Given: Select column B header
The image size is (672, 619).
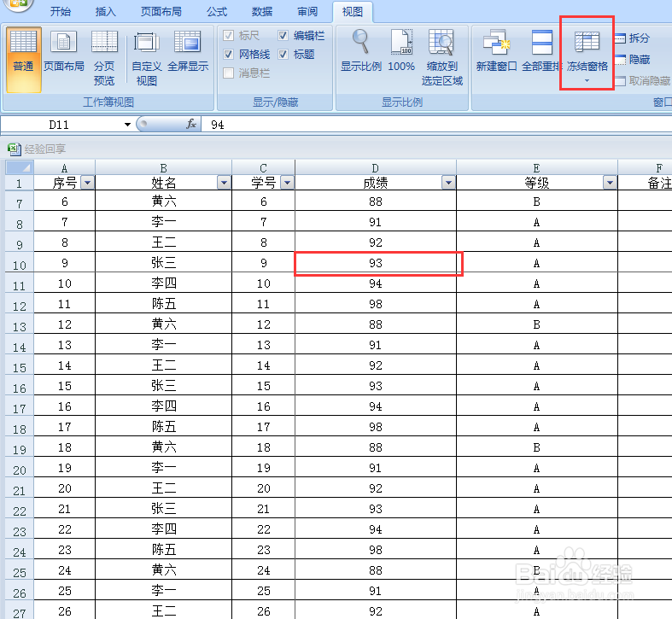Looking at the screenshot, I should 163,167.
